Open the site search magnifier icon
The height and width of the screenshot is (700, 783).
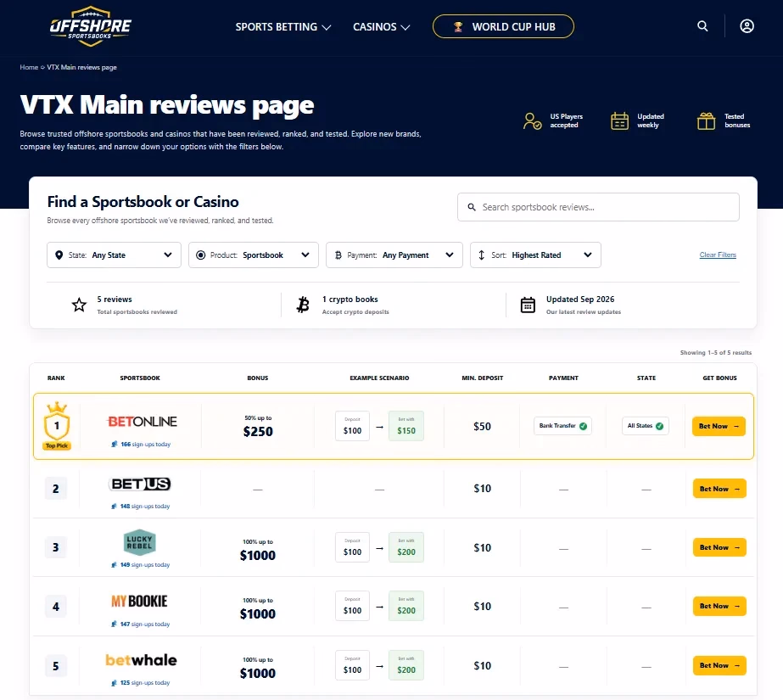coord(702,26)
